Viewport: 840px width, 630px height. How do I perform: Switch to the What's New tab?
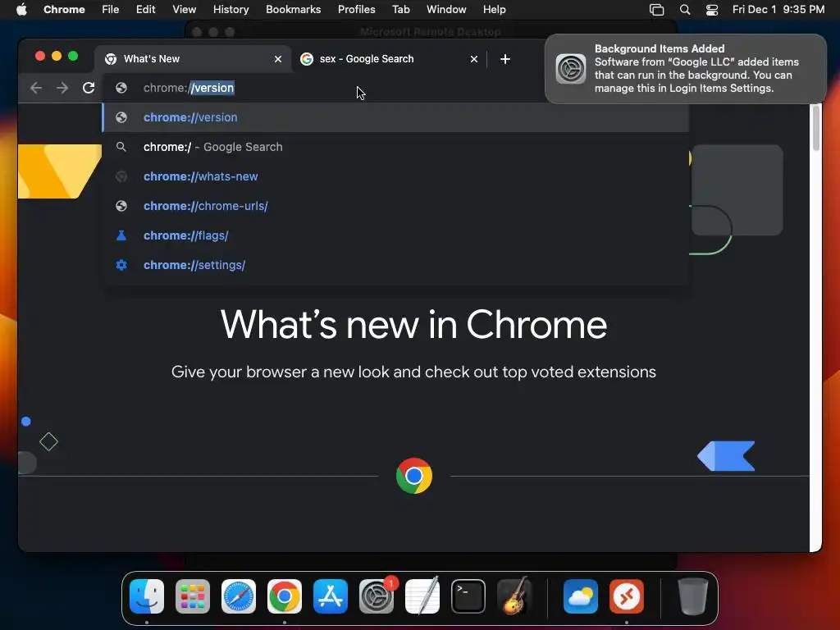point(194,59)
